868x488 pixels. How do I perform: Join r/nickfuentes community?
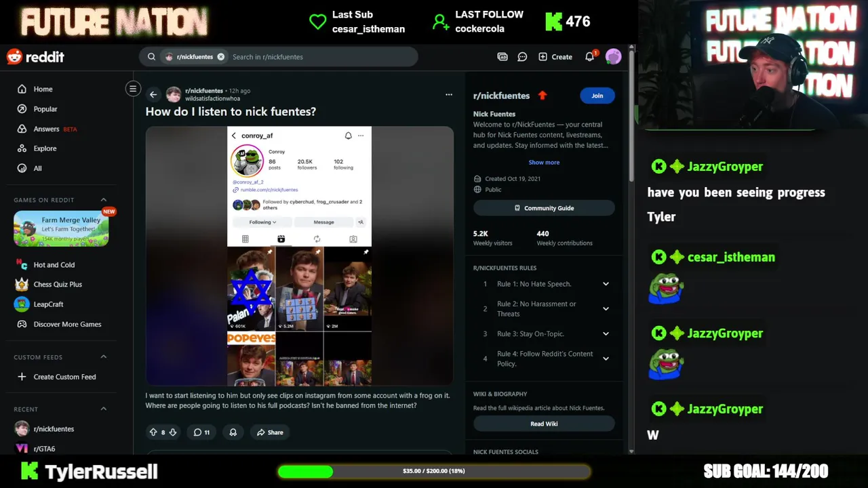click(x=597, y=96)
